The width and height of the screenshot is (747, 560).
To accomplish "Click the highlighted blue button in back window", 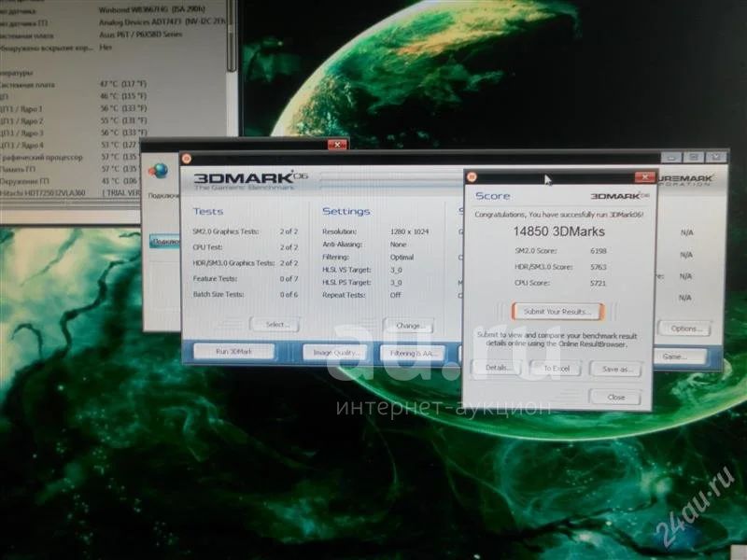I will tap(165, 242).
